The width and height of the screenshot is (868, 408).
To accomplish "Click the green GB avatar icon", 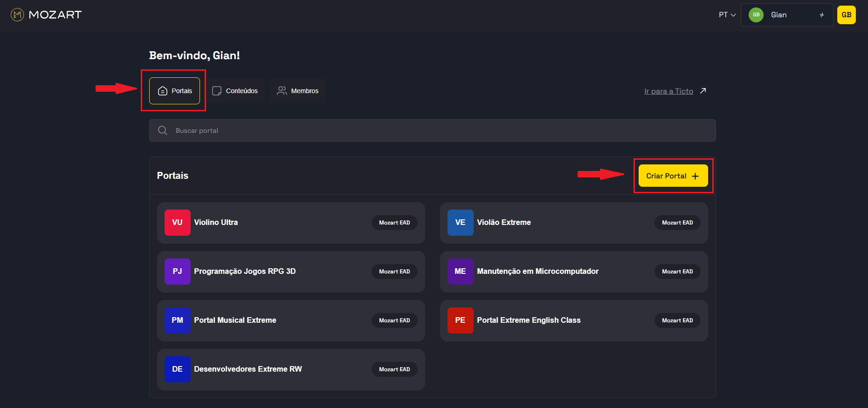I will (756, 15).
